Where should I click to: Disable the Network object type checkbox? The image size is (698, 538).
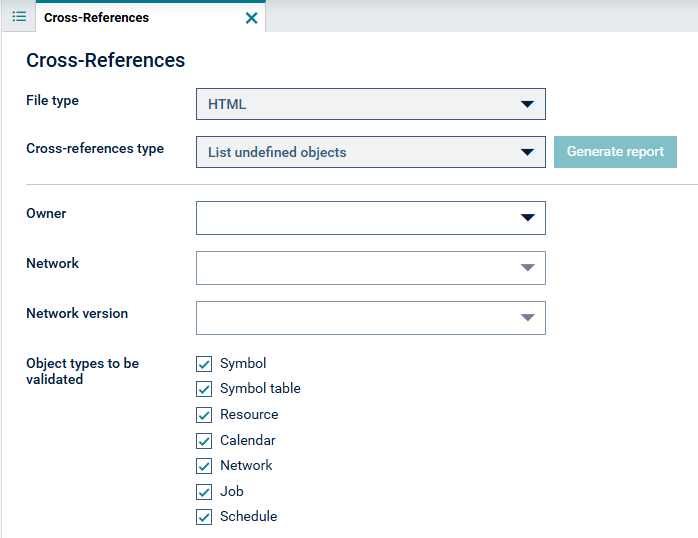coord(204,466)
